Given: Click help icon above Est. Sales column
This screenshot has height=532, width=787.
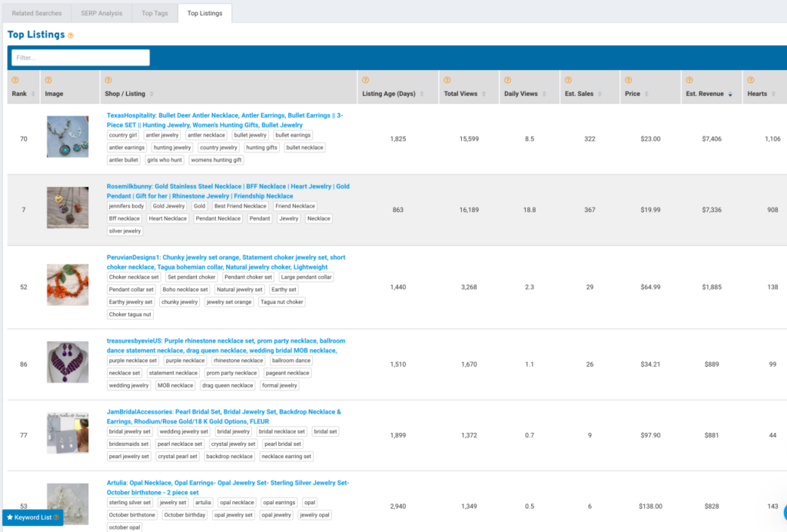Looking at the screenshot, I should pyautogui.click(x=566, y=81).
